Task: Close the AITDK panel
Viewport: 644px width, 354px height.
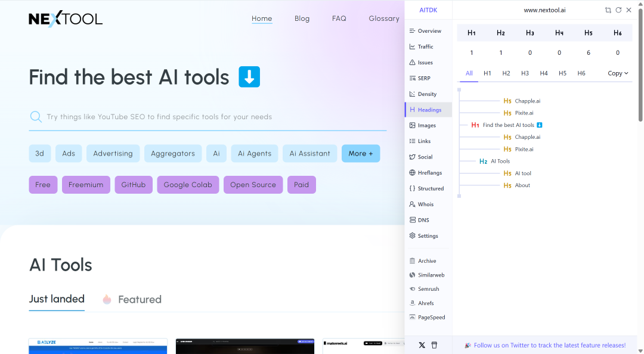Action: (x=629, y=10)
